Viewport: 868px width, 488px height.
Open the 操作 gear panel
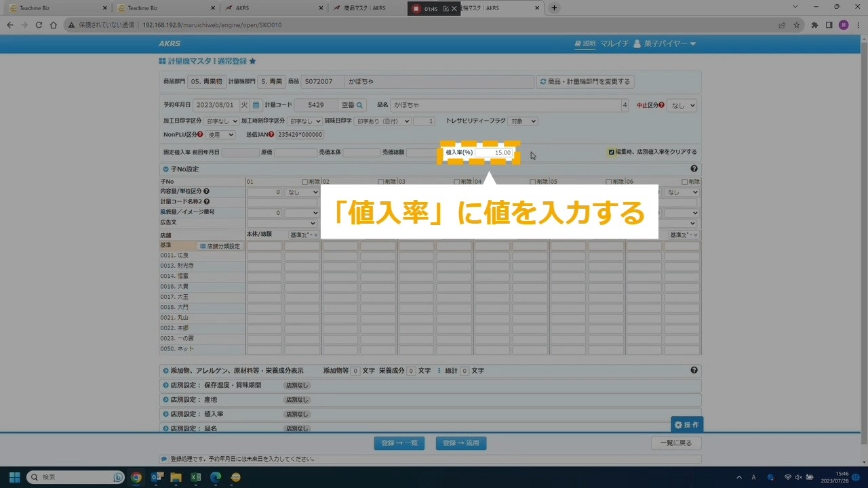coord(686,424)
